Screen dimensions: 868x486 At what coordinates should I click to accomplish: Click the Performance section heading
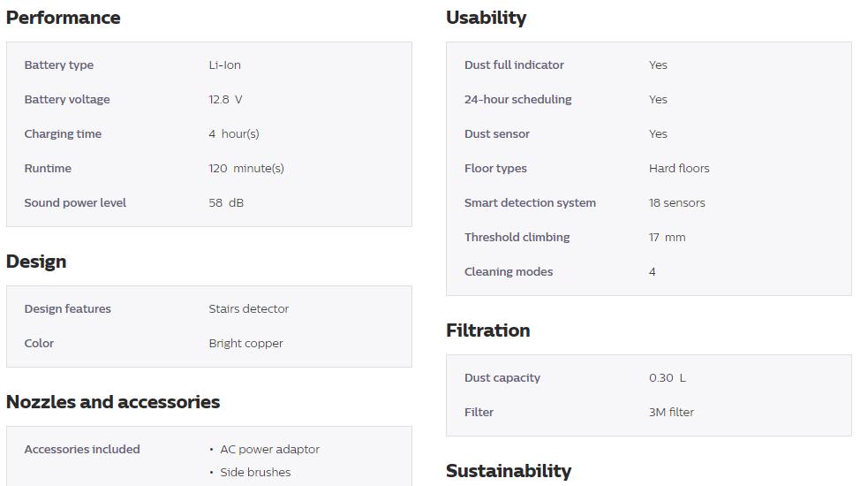pos(63,18)
